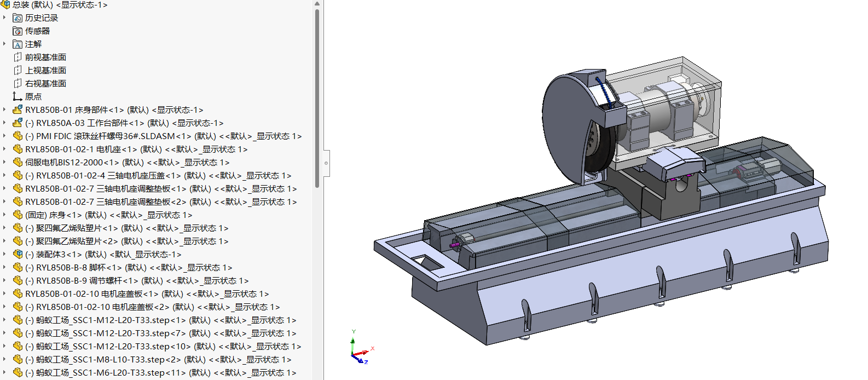Click the 总装 assembly icon at tree top
The height and width of the screenshot is (380, 868).
(5, 4)
